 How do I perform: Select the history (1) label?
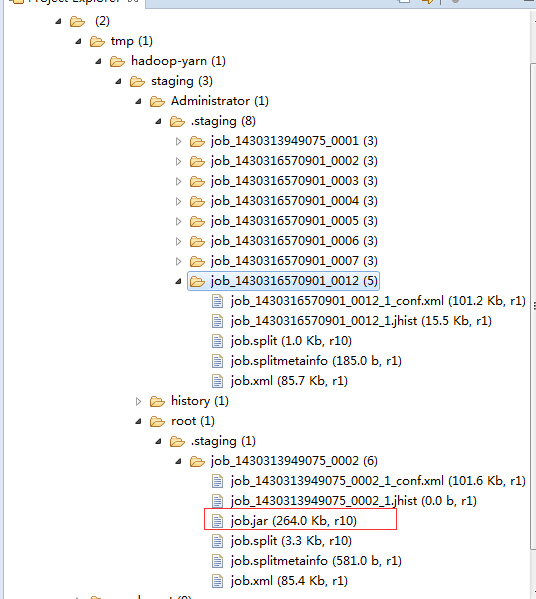pos(199,401)
